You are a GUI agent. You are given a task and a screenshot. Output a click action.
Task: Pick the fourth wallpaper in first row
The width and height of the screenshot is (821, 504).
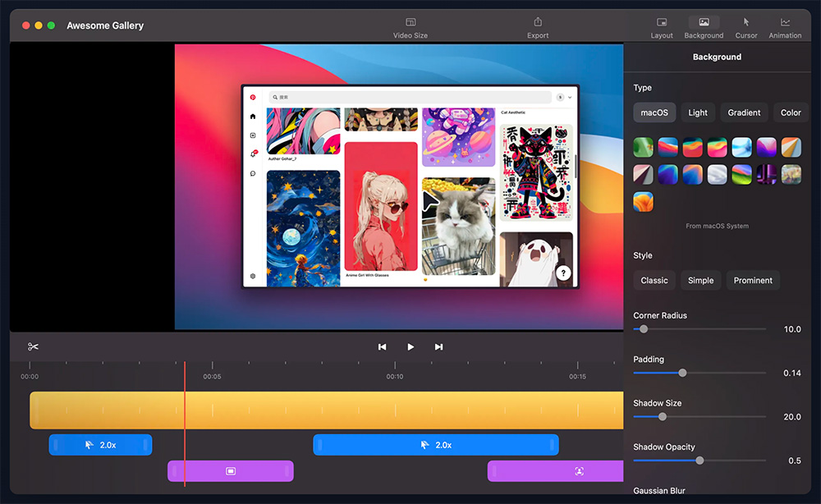pos(717,148)
